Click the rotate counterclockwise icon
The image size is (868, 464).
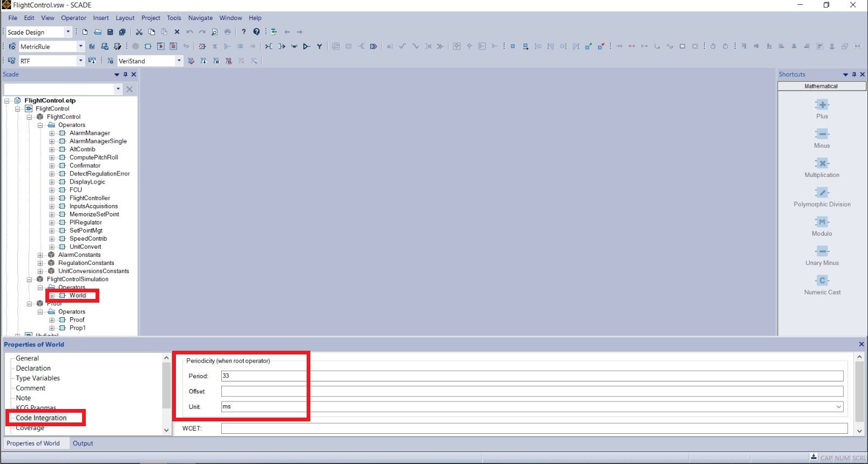(713, 46)
